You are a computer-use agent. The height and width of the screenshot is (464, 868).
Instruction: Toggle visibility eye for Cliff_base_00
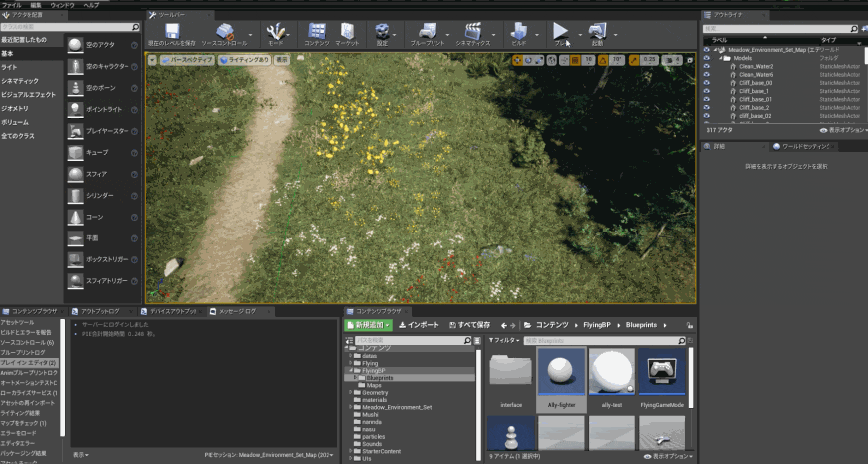707,82
